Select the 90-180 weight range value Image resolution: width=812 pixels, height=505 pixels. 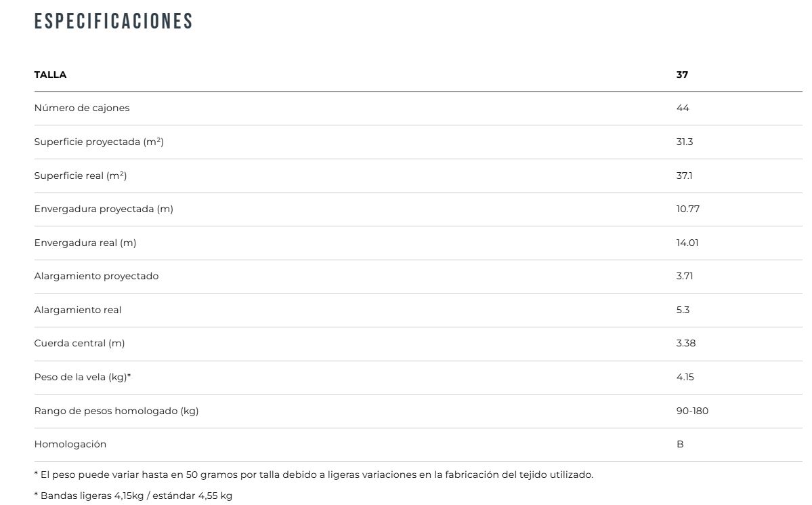pos(692,411)
